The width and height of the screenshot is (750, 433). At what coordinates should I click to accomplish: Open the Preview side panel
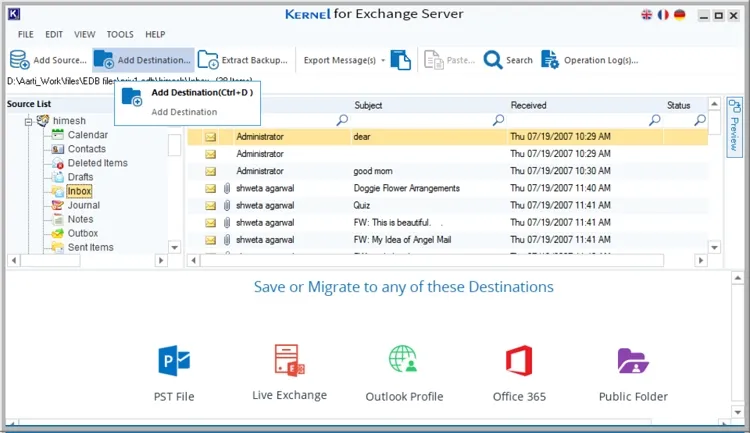[x=734, y=125]
